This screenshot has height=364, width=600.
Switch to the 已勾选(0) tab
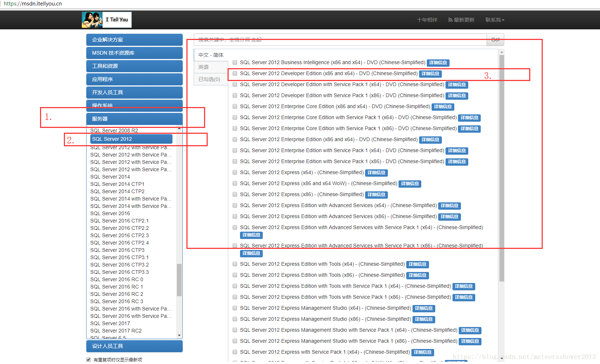211,79
